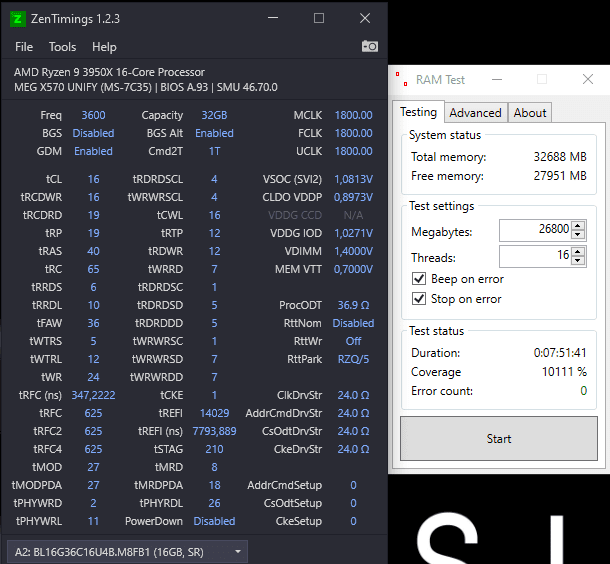The image size is (610, 564).
Task: Click the tMRDPDA value 18
Action: point(214,485)
